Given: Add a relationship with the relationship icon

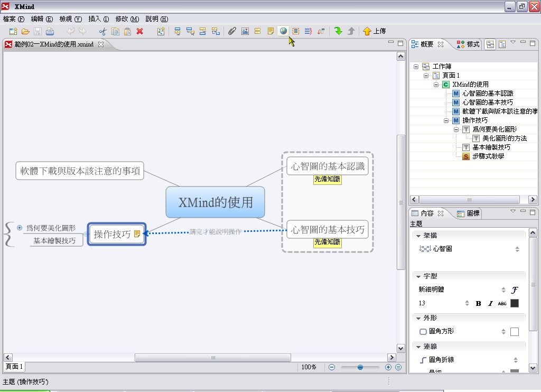Looking at the screenshot, I should pyautogui.click(x=321, y=31).
